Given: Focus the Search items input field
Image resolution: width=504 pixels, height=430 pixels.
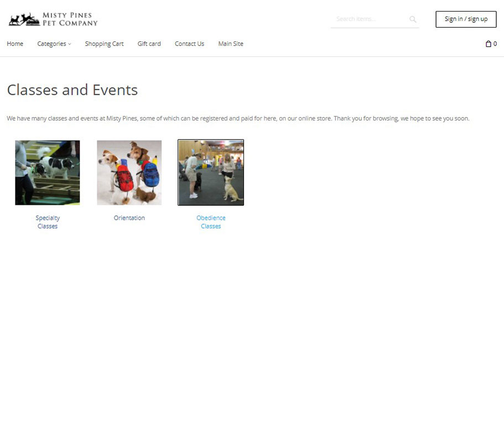Looking at the screenshot, I should pyautogui.click(x=368, y=19).
